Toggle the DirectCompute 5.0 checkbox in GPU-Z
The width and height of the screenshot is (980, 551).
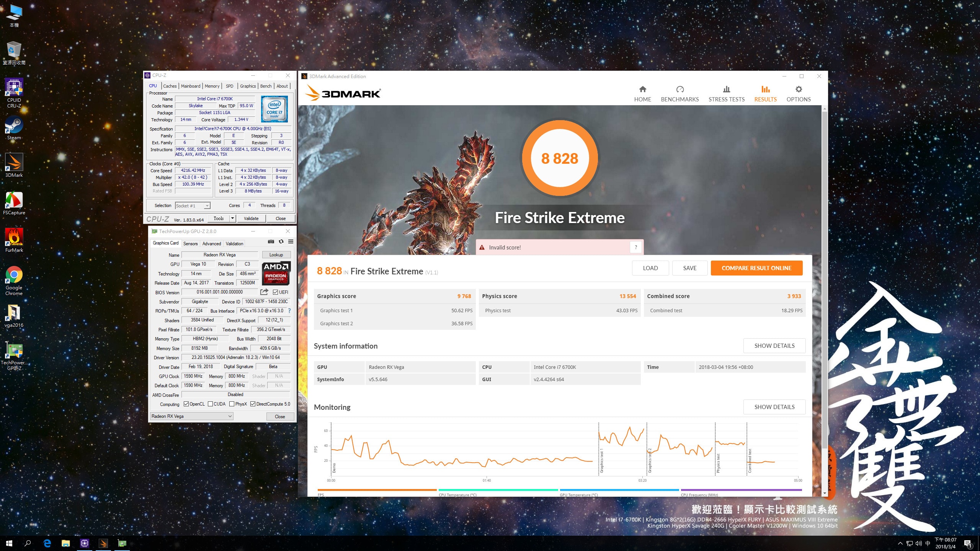pos(253,404)
